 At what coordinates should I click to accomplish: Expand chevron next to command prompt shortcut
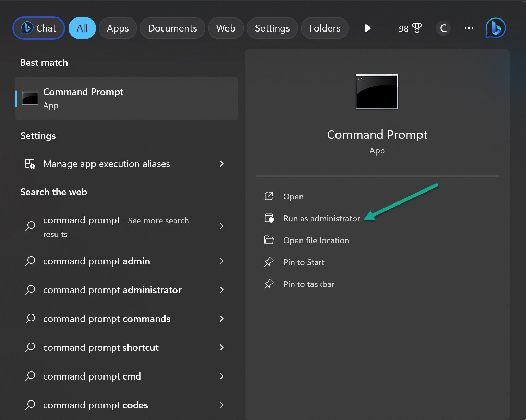point(222,347)
